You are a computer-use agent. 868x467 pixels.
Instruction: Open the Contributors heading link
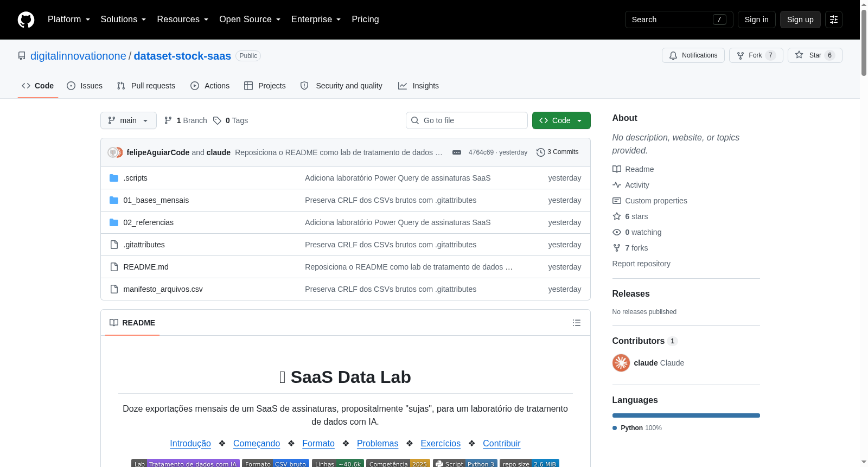[644, 341]
